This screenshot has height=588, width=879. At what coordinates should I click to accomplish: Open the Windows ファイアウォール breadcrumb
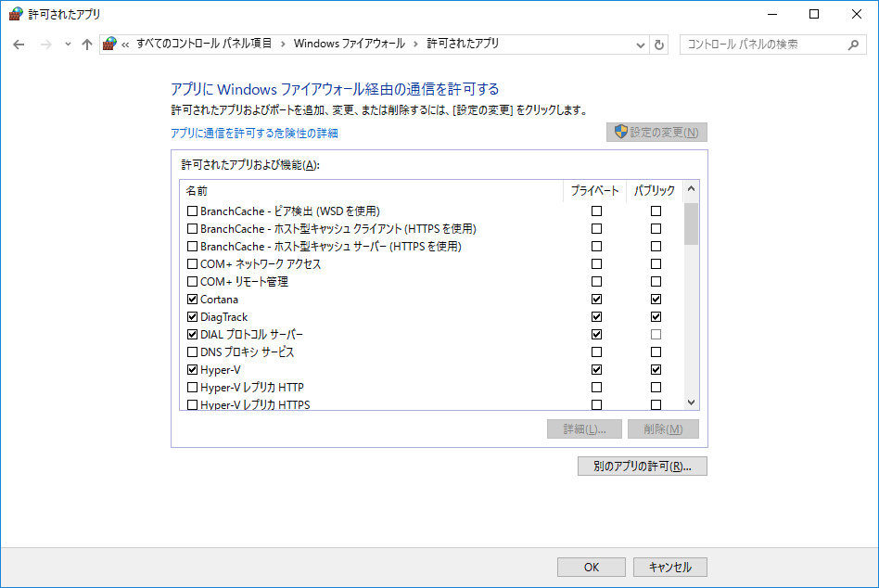[349, 44]
